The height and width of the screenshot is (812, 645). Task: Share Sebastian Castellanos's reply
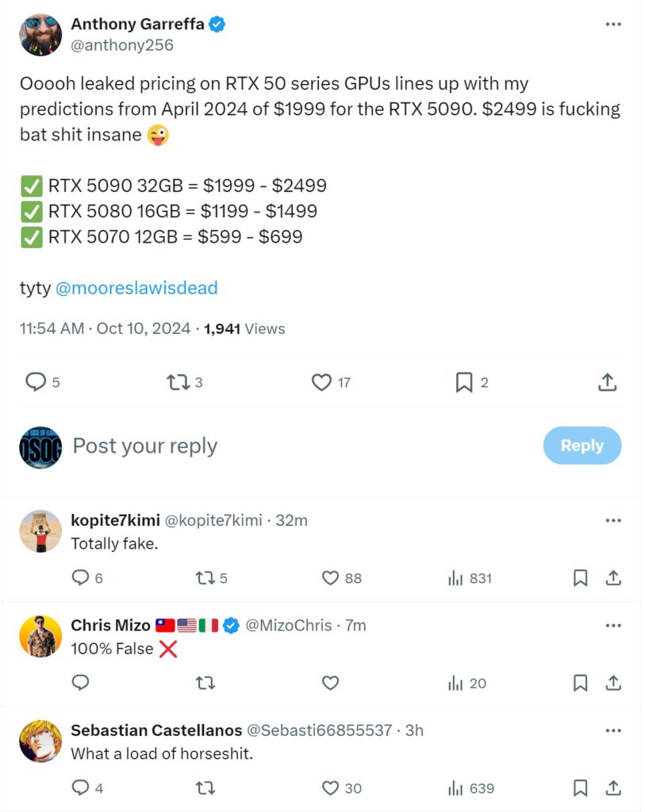613,788
